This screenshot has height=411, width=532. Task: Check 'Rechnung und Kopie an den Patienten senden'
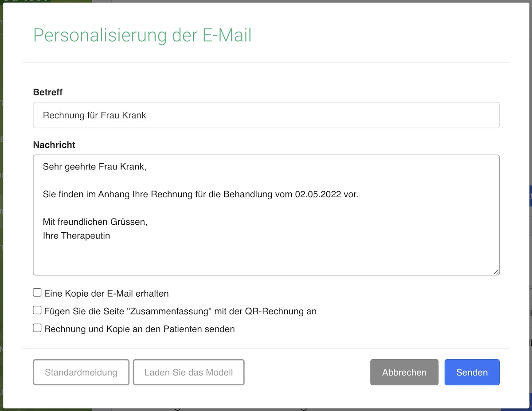point(37,328)
